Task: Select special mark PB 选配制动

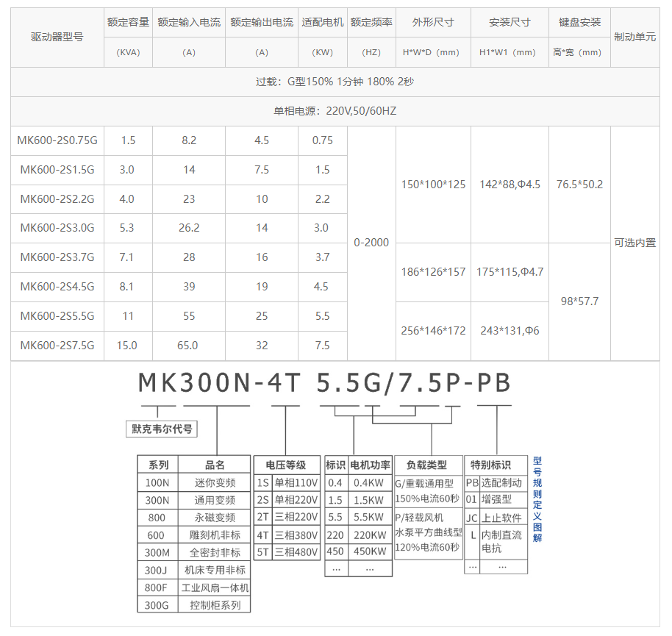Action: [494, 483]
